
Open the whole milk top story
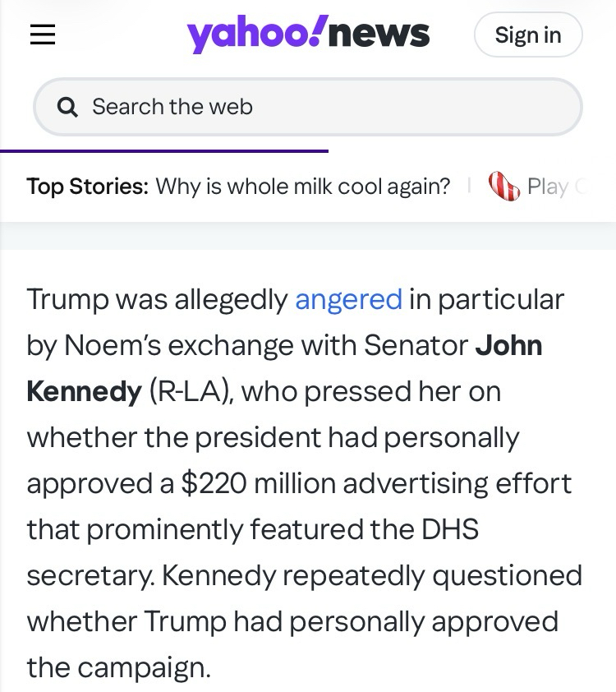point(302,187)
